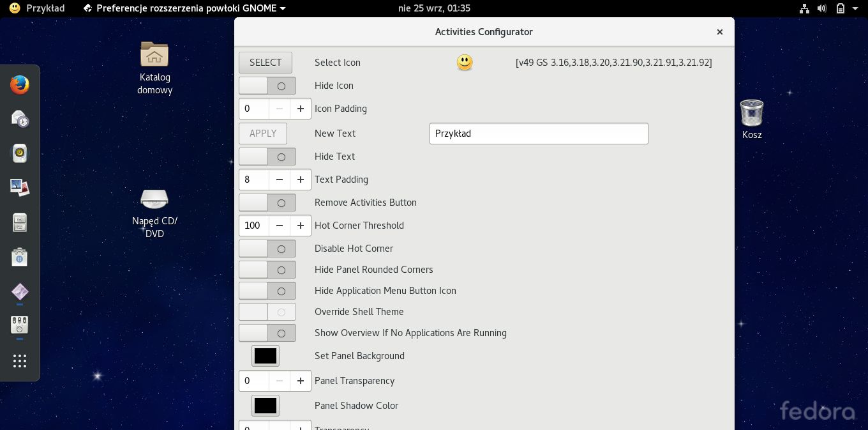Open Panel Shadow Color swatch
This screenshot has height=430, width=868.
coord(266,406)
